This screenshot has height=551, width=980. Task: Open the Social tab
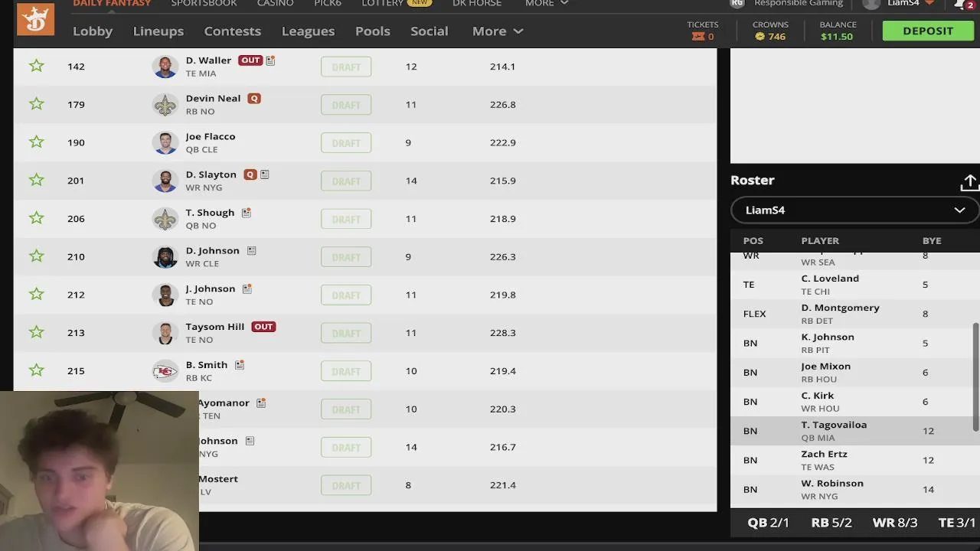coord(430,31)
